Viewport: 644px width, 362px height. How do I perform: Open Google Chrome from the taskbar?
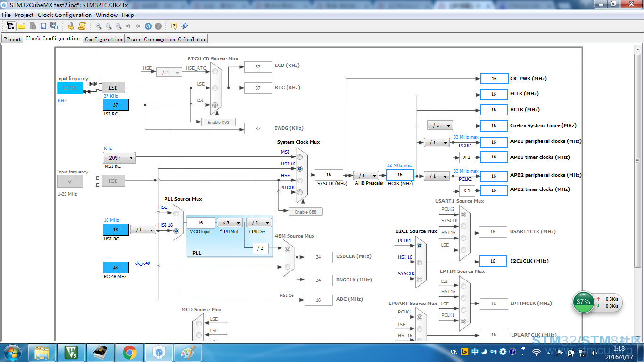pyautogui.click(x=130, y=352)
